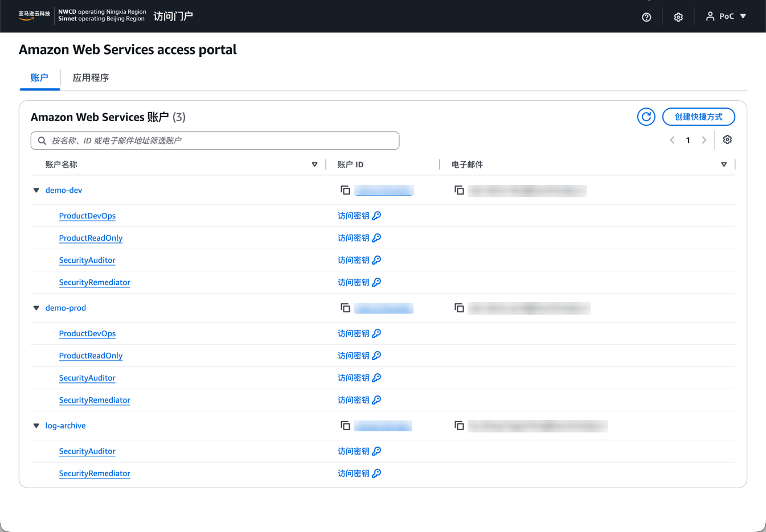Switch to the 应用程序 tab

pos(91,78)
